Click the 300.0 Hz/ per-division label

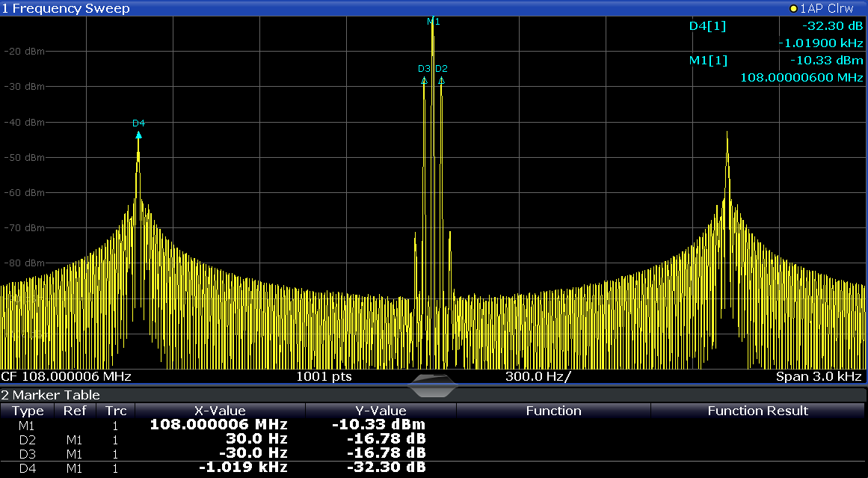click(x=538, y=376)
